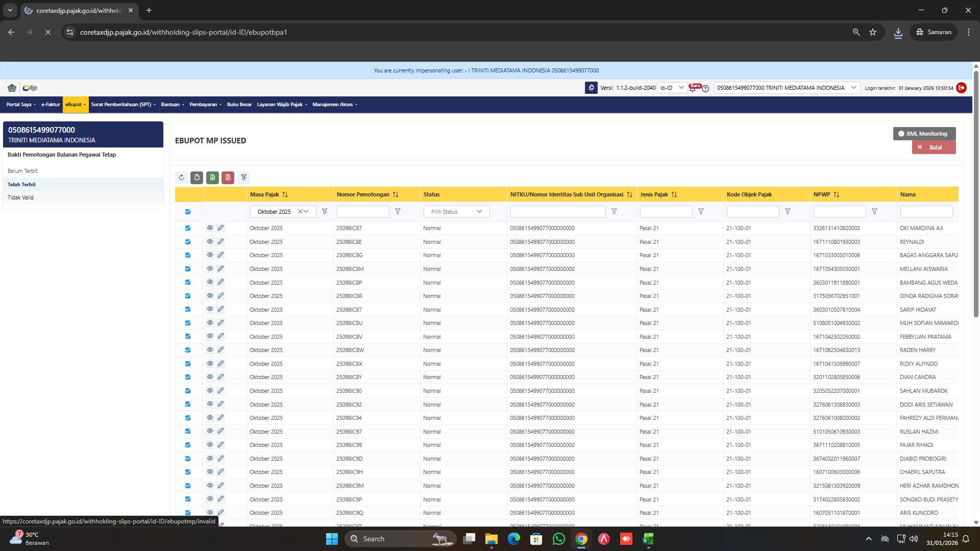
Task: Click the XML Monitoring button
Action: [924, 134]
